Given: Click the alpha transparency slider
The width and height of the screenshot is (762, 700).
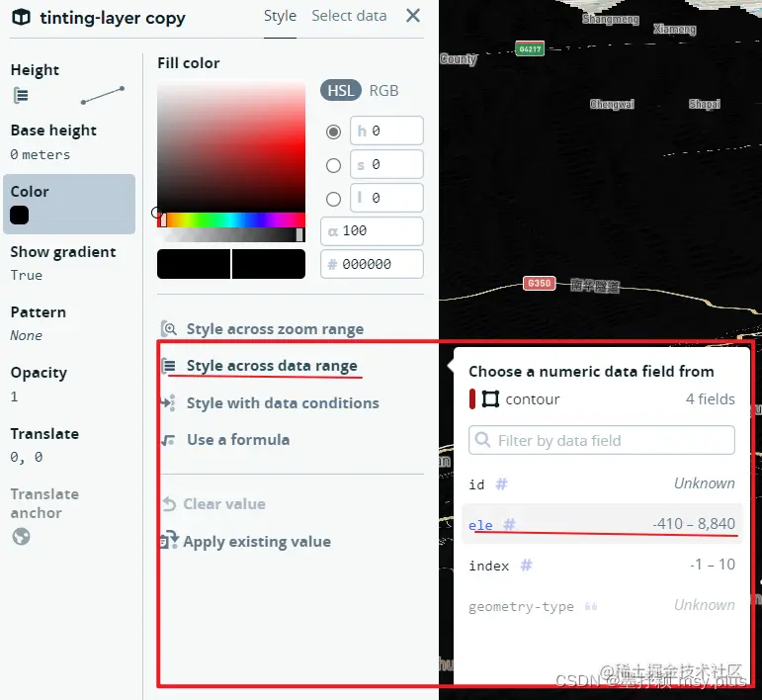Looking at the screenshot, I should (x=231, y=235).
